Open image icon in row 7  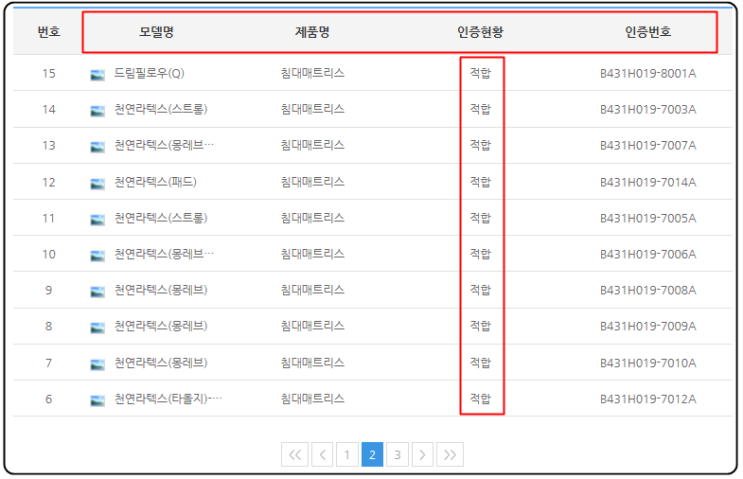[97, 365]
